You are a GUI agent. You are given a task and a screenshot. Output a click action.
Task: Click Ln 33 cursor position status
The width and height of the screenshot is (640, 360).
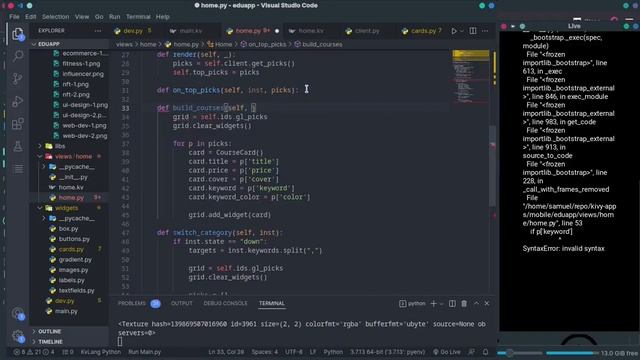[x=226, y=352]
